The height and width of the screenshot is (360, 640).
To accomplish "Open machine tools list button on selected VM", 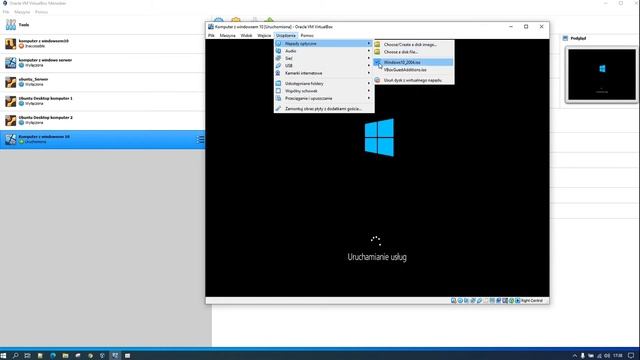I will (200, 140).
